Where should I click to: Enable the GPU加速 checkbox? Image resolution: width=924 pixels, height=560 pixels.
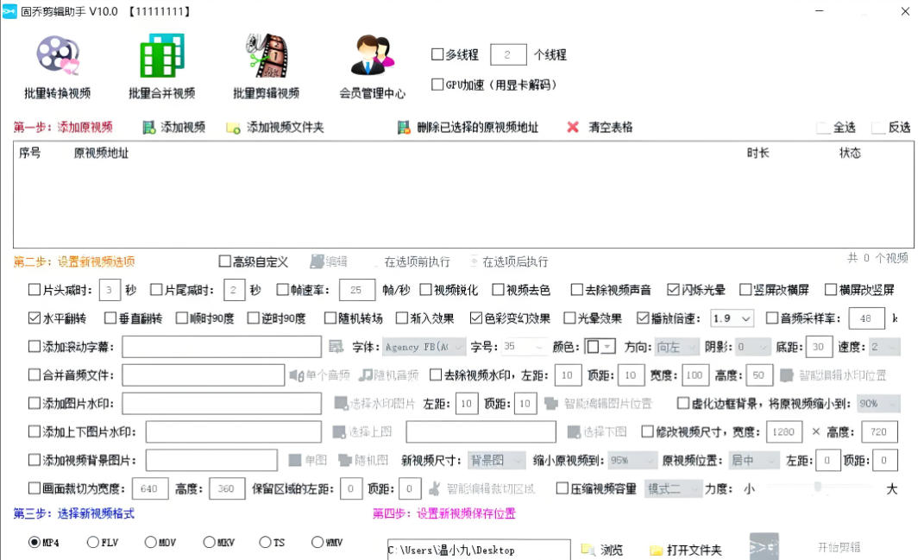tap(438, 84)
